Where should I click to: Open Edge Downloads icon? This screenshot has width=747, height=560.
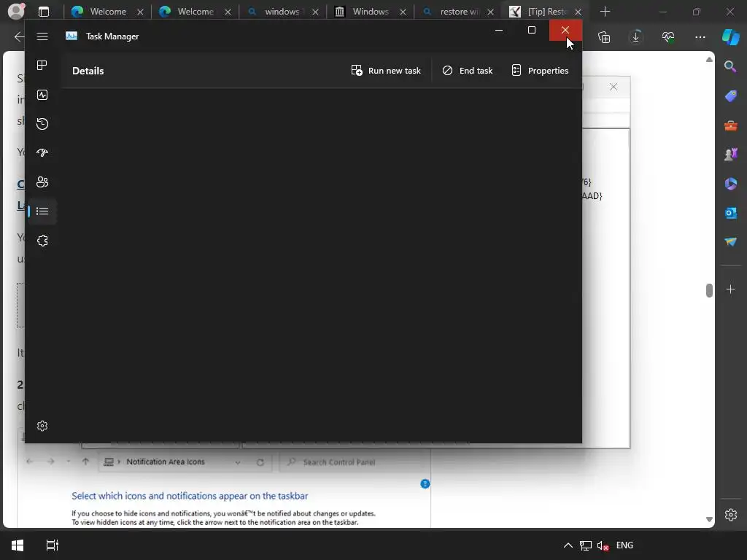[636, 36]
